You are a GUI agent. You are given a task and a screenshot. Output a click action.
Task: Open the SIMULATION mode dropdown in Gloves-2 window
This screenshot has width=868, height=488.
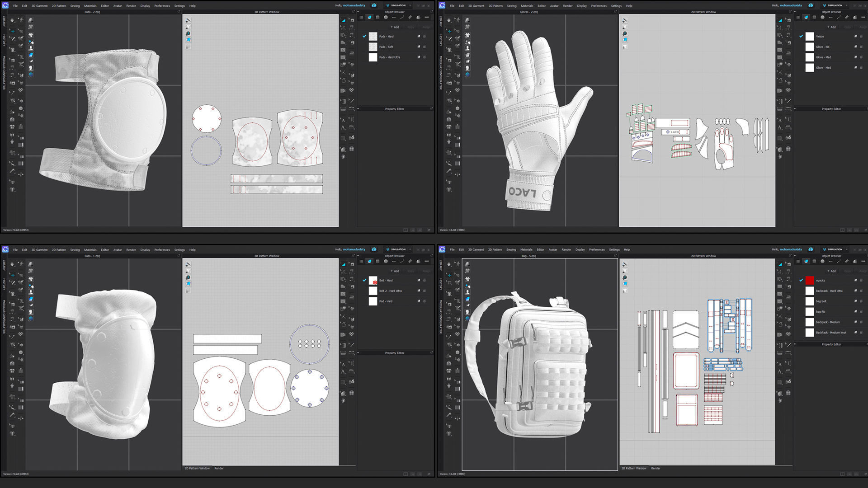(847, 5)
